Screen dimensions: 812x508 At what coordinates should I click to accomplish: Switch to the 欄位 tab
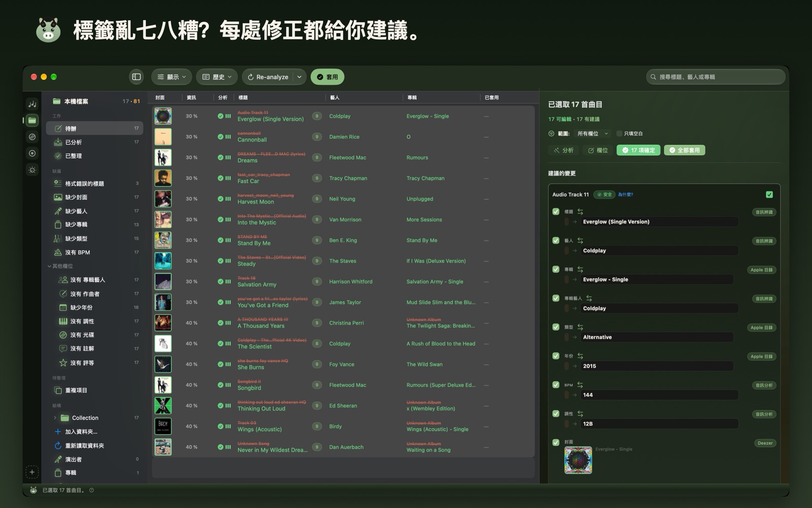598,150
